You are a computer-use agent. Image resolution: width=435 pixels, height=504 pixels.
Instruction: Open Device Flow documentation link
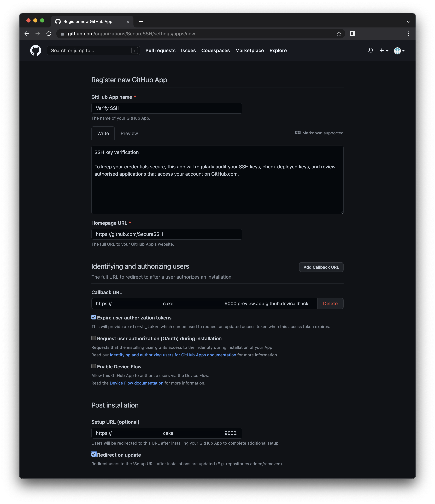coord(136,383)
